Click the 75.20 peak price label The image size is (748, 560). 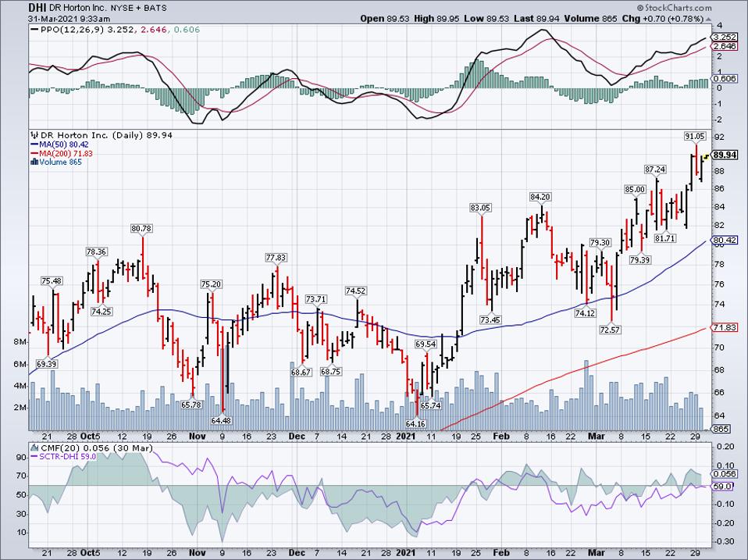[211, 284]
